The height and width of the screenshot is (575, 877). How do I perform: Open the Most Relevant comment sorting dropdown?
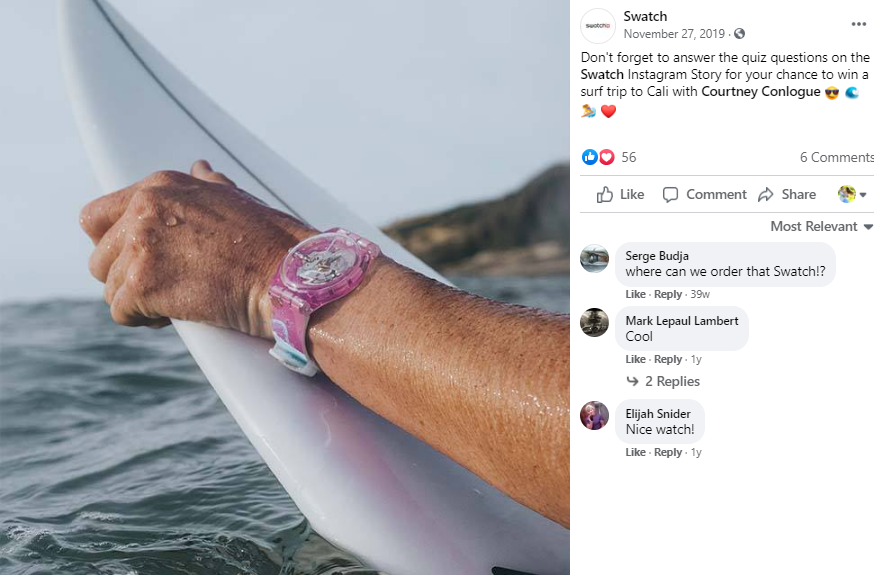[x=821, y=227]
